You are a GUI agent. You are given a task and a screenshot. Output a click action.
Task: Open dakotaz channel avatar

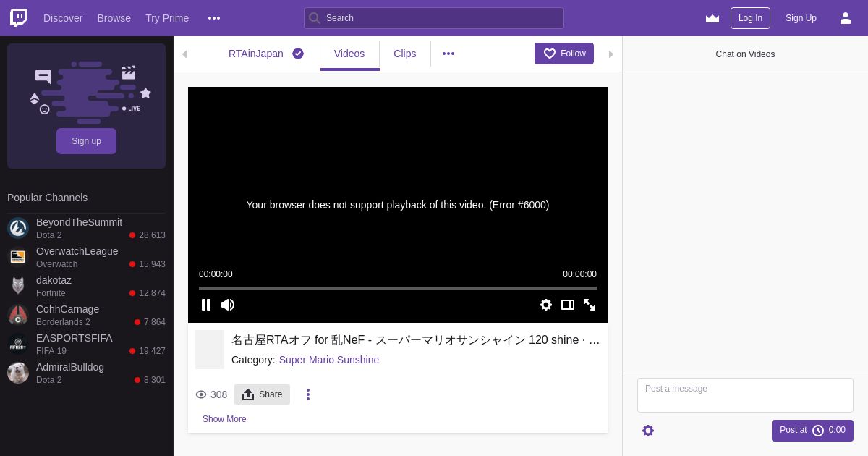click(x=18, y=286)
